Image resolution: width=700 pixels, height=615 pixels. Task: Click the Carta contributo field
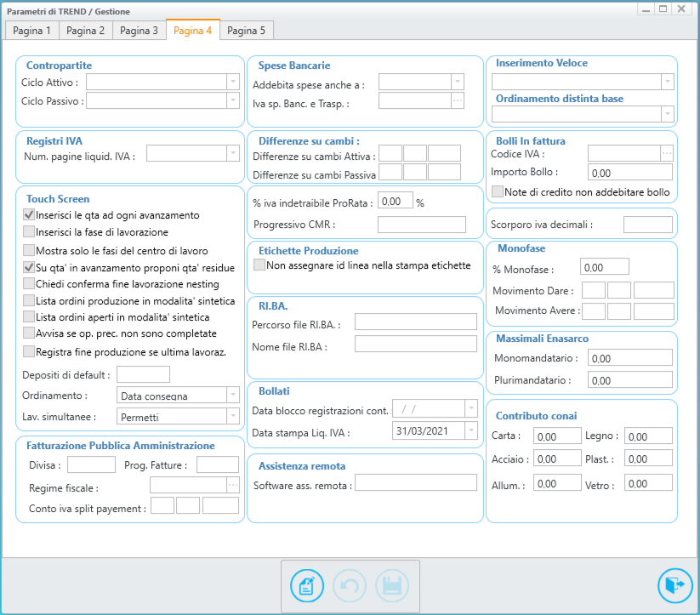click(x=557, y=436)
